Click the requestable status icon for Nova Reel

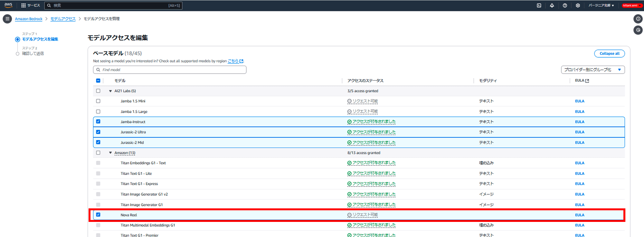coord(349,215)
